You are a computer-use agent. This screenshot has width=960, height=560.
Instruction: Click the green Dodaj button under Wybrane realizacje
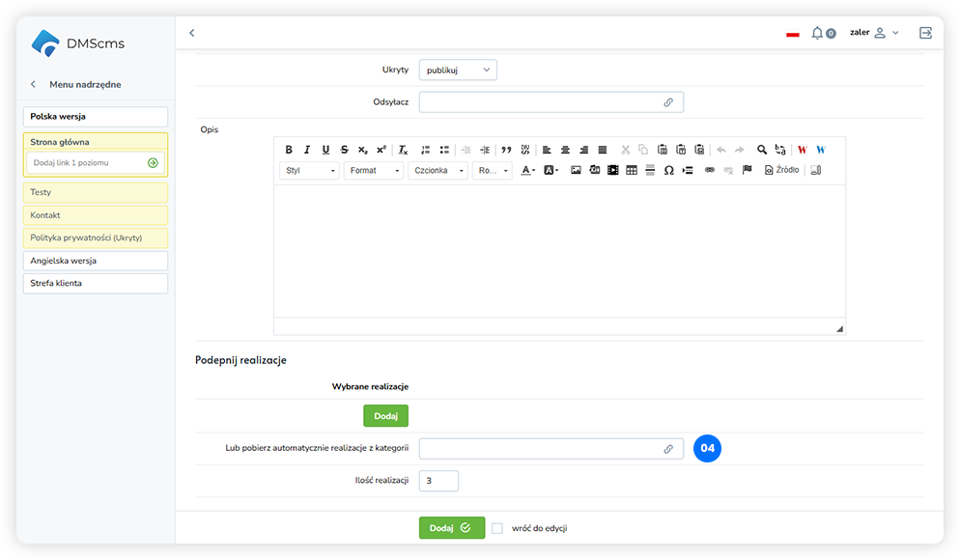tap(385, 416)
